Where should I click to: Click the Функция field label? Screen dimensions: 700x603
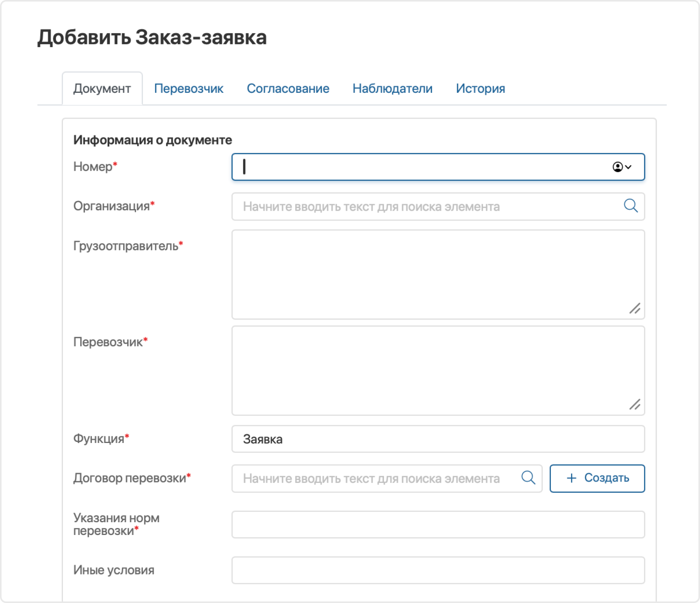(101, 438)
